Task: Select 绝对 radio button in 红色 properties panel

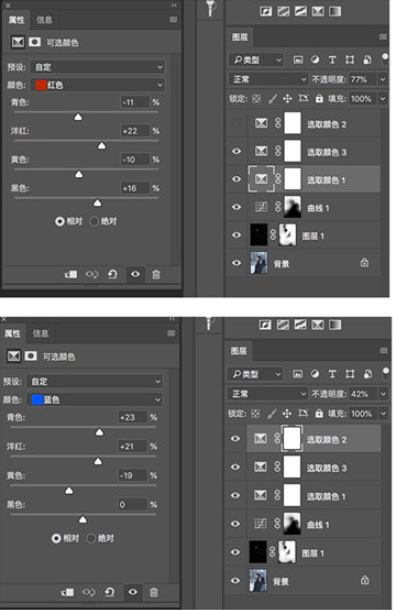Action: click(x=94, y=221)
